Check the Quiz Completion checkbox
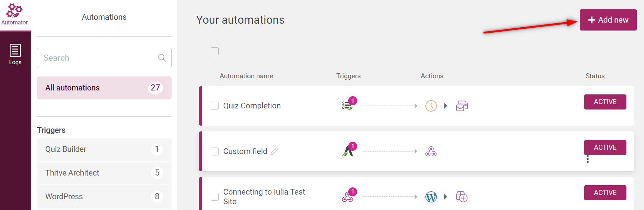This screenshot has height=210, width=644. click(215, 106)
